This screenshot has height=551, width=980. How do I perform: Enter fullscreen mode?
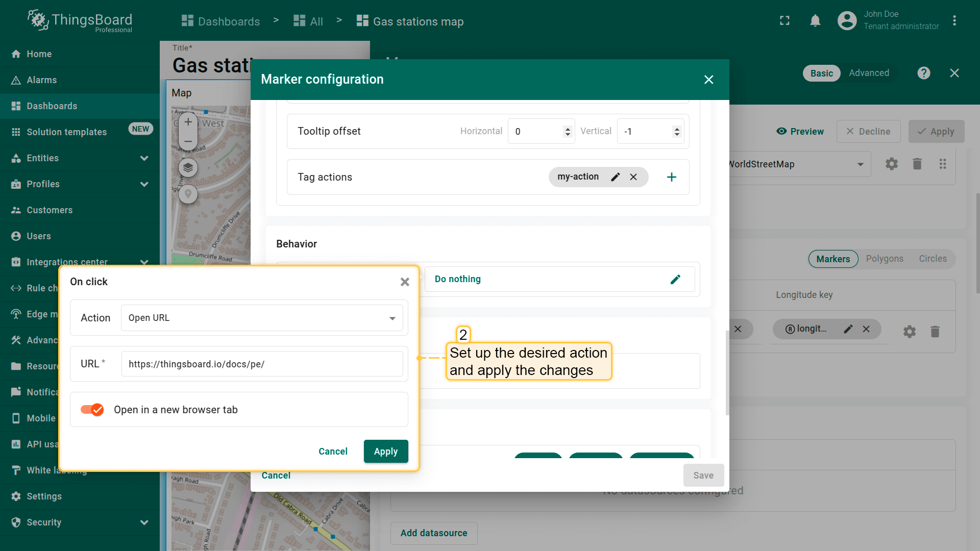[785, 21]
